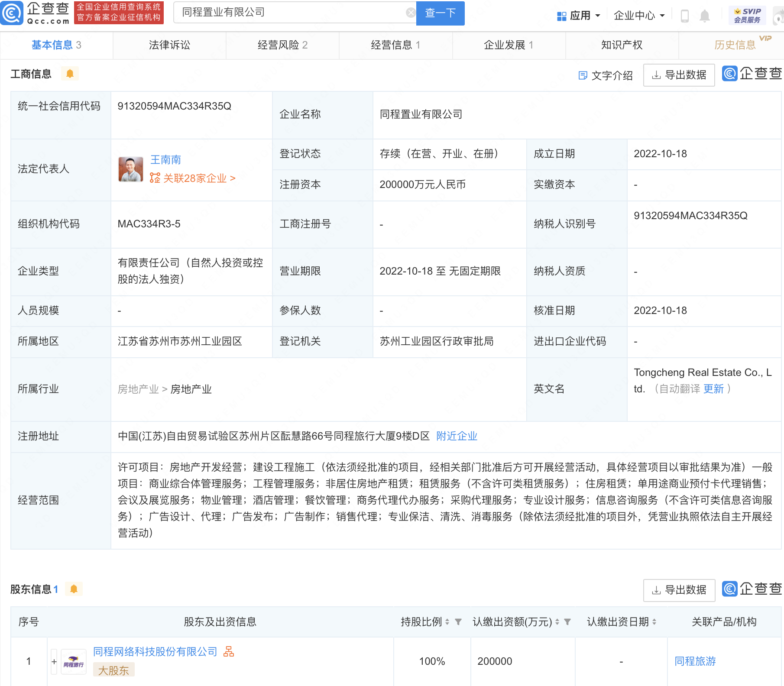Select 100% shareholding cell
This screenshot has height=686, width=784.
click(432, 661)
